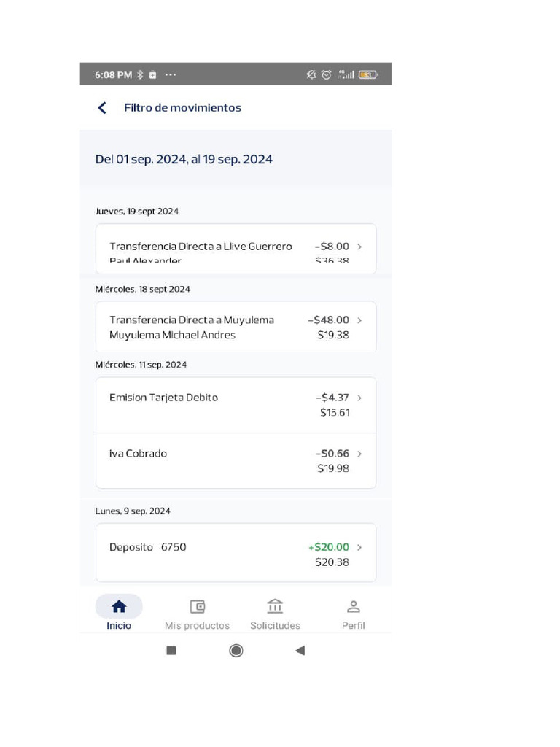Open the Deposito 6750 entry
Screen dimensions: 560x747
tap(148, 547)
